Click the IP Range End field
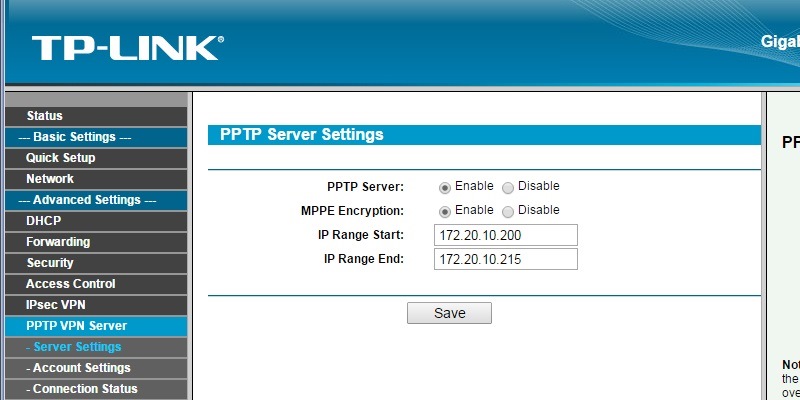Image resolution: width=800 pixels, height=400 pixels. tap(506, 259)
